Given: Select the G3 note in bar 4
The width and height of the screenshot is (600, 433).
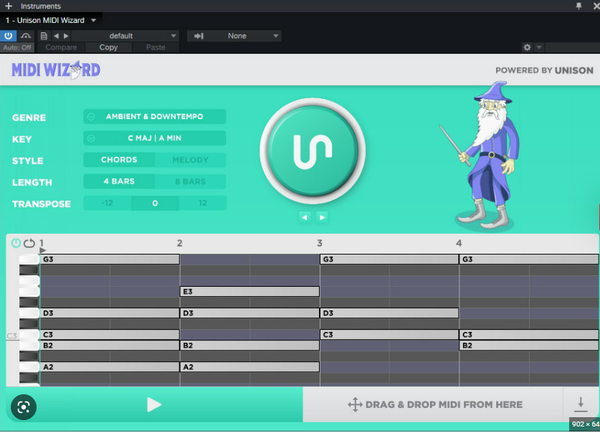Looking at the screenshot, I should 529,259.
